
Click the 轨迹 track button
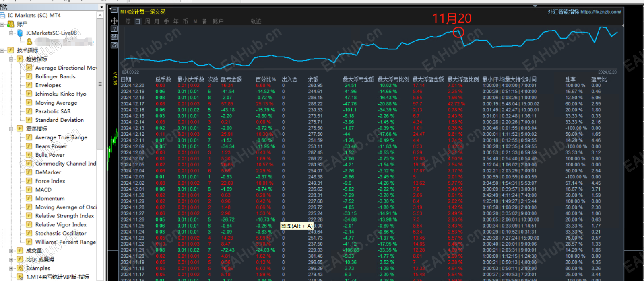(x=256, y=21)
